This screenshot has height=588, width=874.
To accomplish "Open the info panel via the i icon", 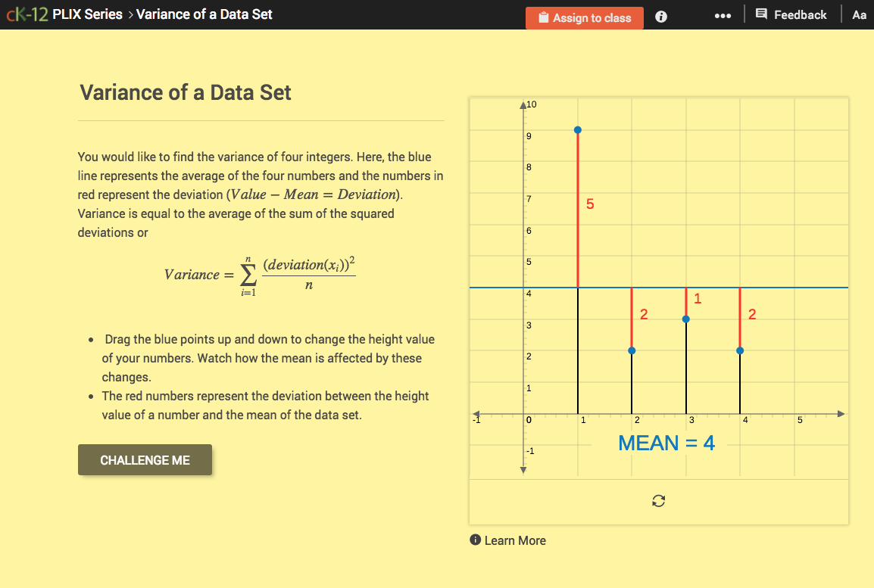I will pyautogui.click(x=660, y=17).
